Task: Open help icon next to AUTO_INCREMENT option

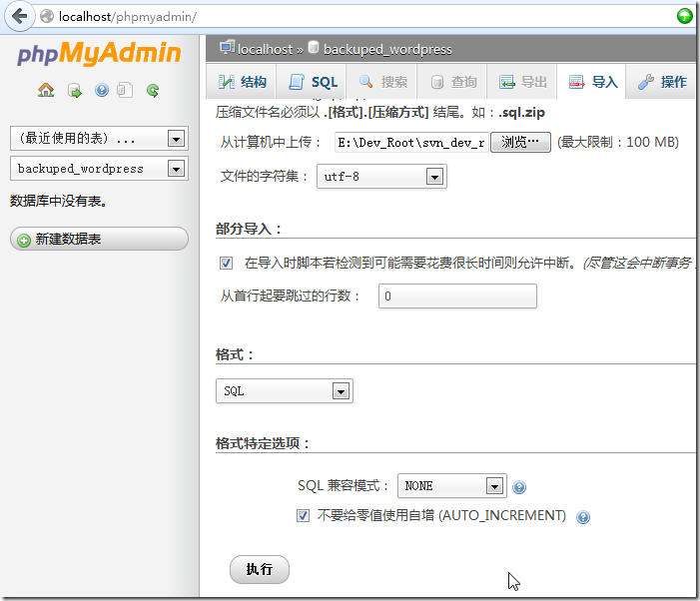Action: (583, 517)
